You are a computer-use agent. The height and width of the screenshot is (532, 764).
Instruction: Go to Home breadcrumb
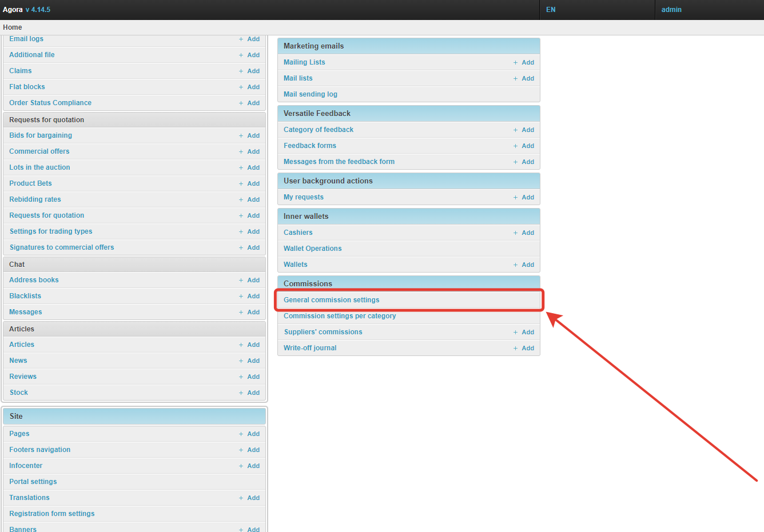pyautogui.click(x=13, y=27)
